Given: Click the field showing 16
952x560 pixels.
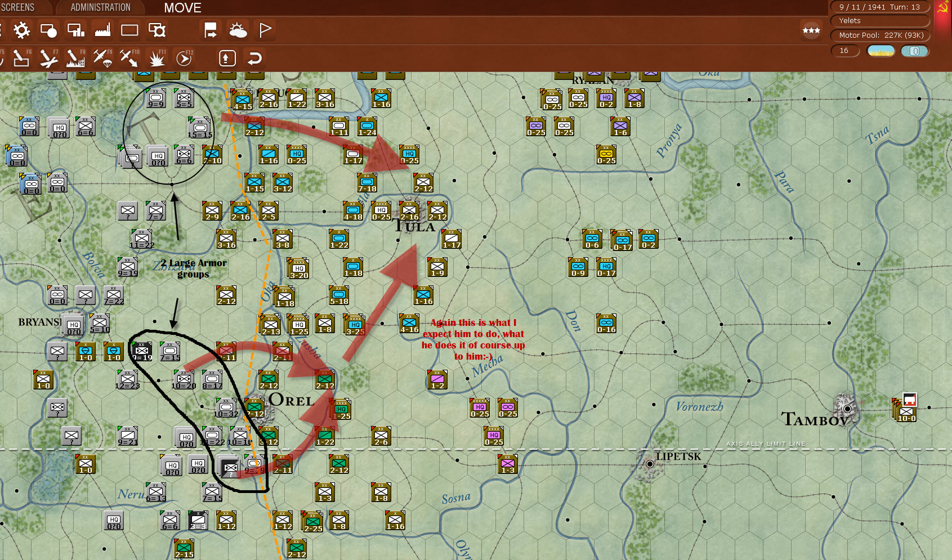Looking at the screenshot, I should 845,51.
